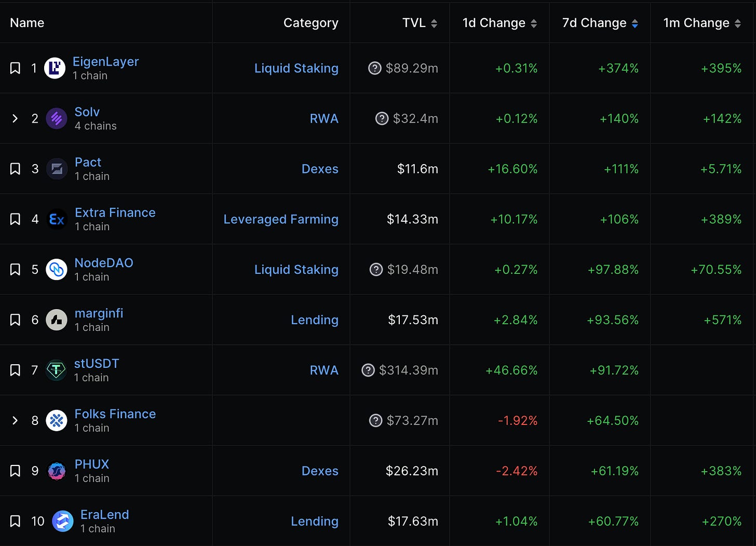Click help icon beside Folks Finance TVL

click(376, 420)
